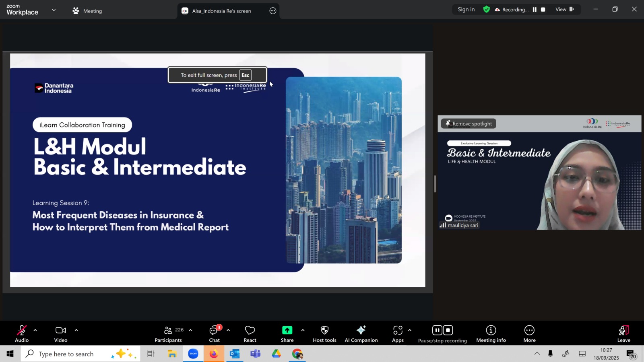Unmute the microphone with Audio button
The height and width of the screenshot is (362, 644).
tap(22, 333)
